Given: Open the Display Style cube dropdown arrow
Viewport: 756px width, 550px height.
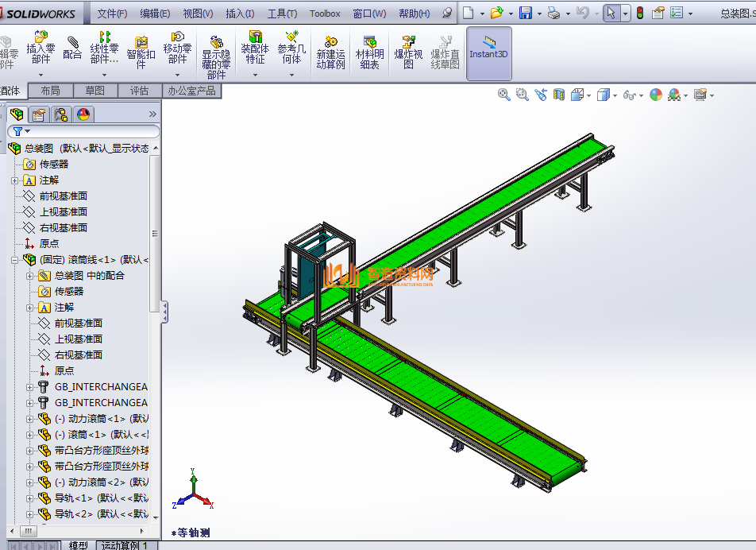Looking at the screenshot, I should [x=615, y=95].
